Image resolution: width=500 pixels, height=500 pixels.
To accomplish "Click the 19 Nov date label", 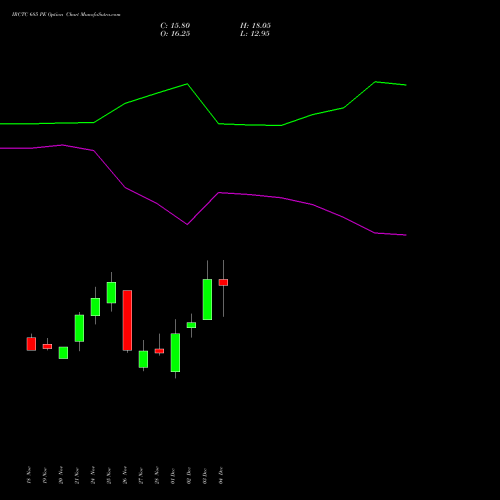I will [x=45, y=475].
